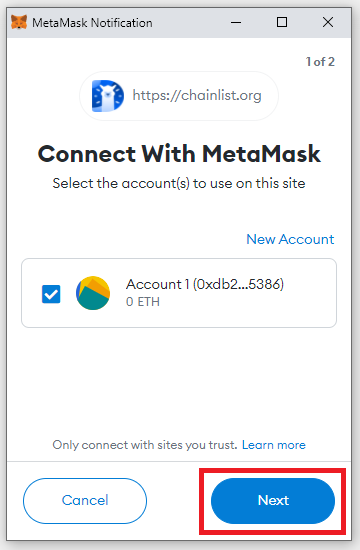
Task: Click the Connect With MetaMask heading
Action: [179, 154]
